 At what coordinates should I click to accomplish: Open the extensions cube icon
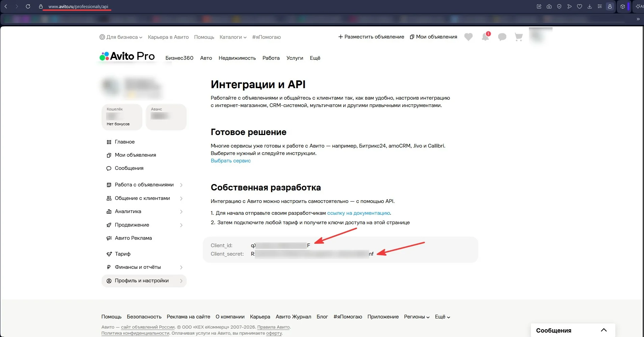(x=623, y=6)
